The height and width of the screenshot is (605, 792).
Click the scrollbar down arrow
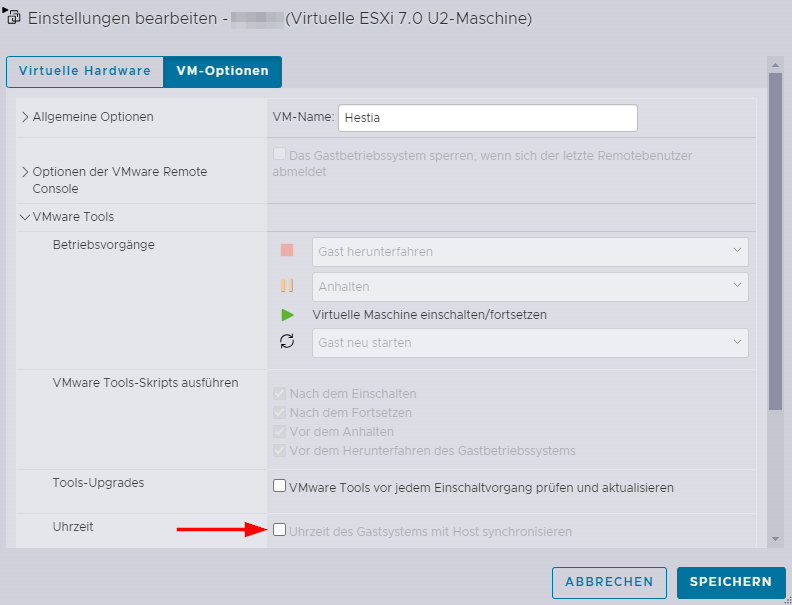point(775,539)
